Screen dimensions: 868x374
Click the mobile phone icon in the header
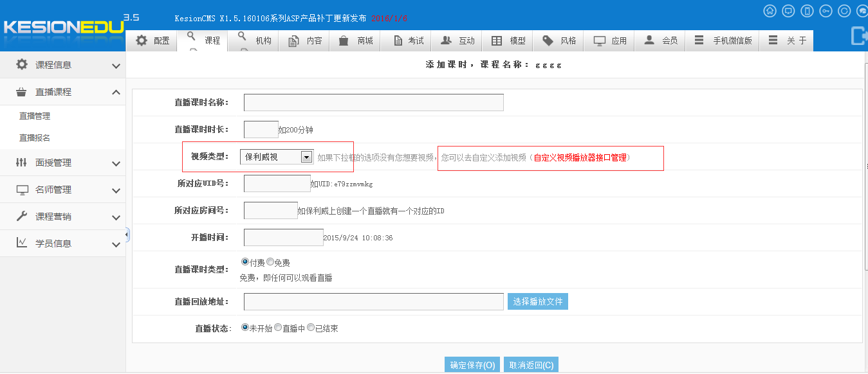tap(807, 11)
